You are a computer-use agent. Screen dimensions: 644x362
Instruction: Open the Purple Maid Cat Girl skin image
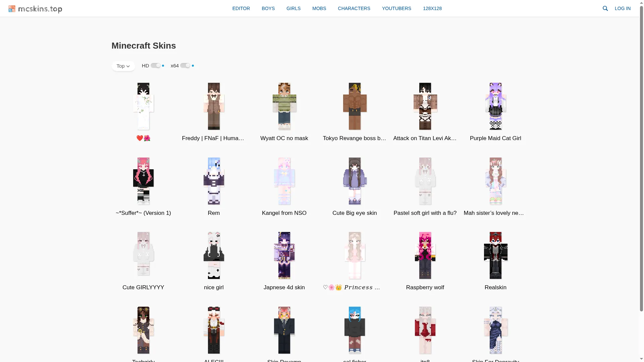click(495, 106)
